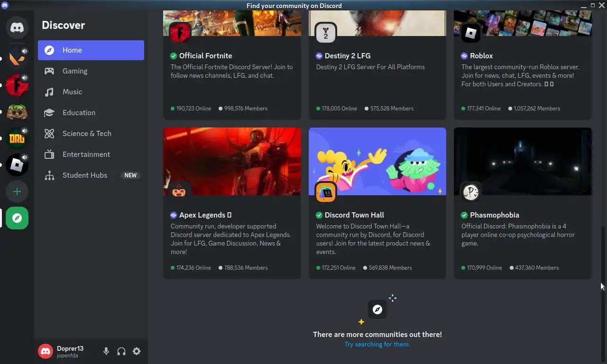Select the Science & Tech category
Image resolution: width=607 pixels, height=364 pixels.
tap(91, 134)
